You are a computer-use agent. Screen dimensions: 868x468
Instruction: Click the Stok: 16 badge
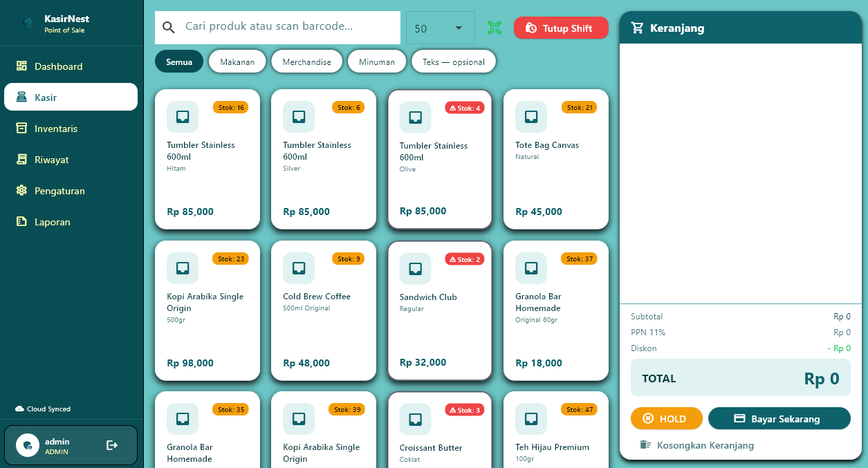230,107
